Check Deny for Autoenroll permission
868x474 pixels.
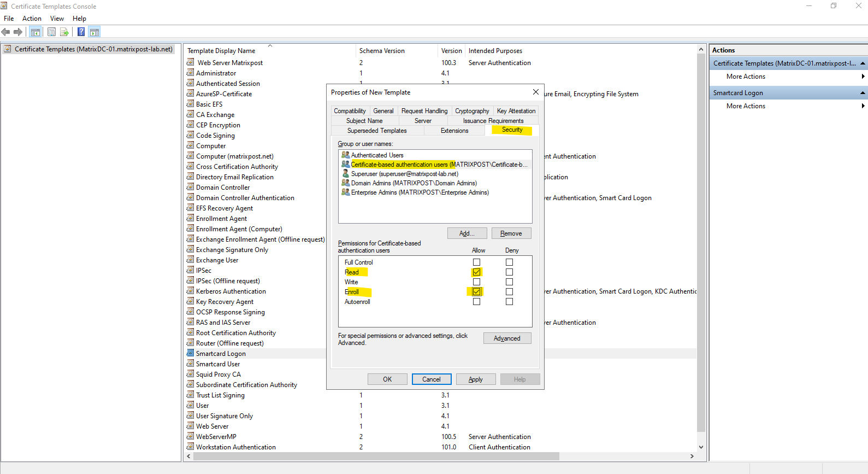click(x=509, y=302)
